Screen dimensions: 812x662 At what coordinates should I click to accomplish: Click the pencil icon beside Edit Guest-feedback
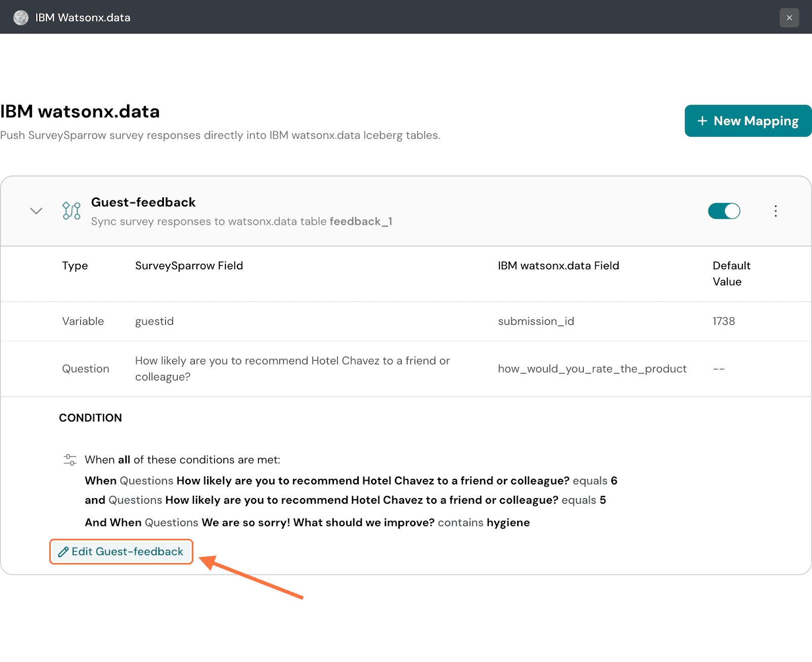pos(63,552)
